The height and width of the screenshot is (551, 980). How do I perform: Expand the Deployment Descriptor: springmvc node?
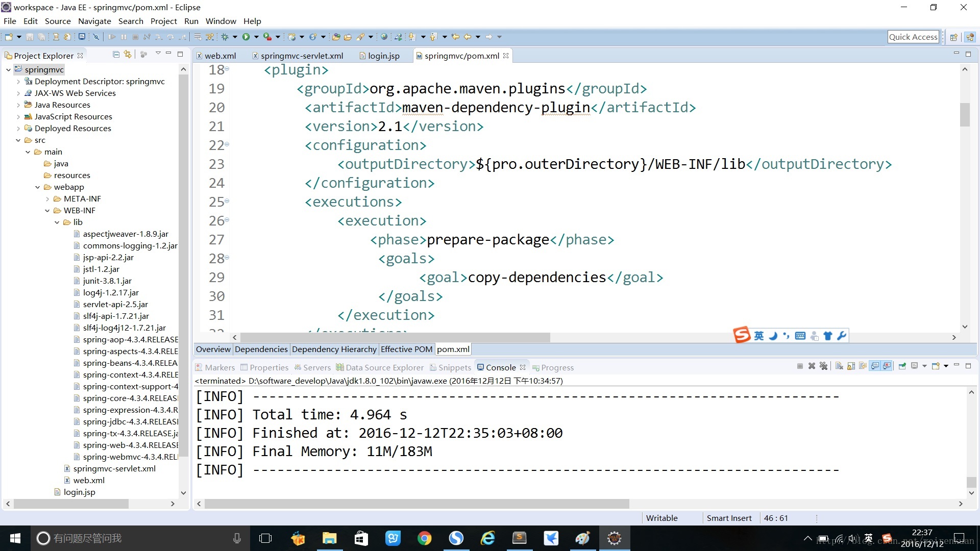click(x=18, y=81)
